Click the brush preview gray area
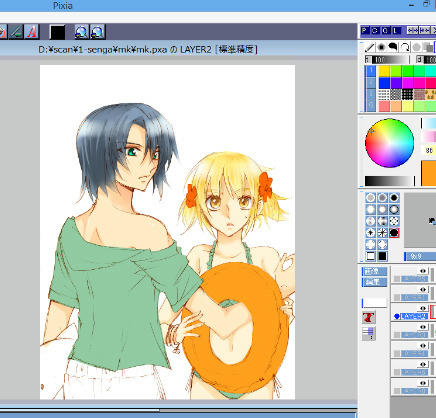Image resolution: width=436 pixels, height=418 pixels. (x=420, y=220)
